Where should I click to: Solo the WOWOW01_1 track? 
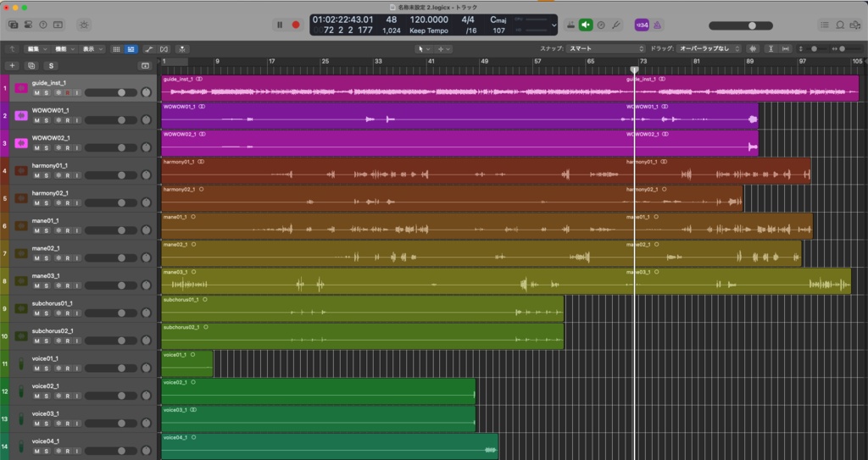pyautogui.click(x=47, y=120)
